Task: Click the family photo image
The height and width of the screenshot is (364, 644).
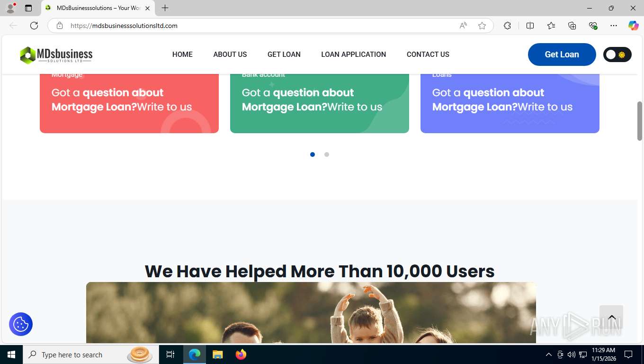Action: (311, 313)
